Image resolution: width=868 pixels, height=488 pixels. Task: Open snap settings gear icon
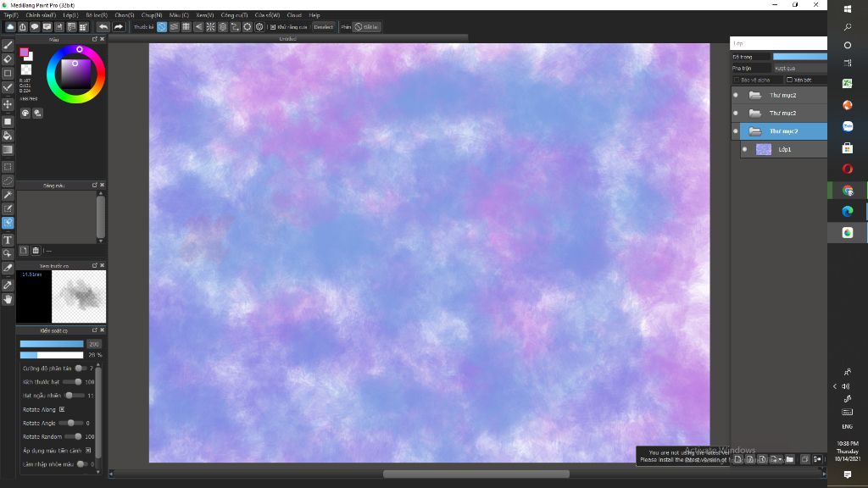259,26
